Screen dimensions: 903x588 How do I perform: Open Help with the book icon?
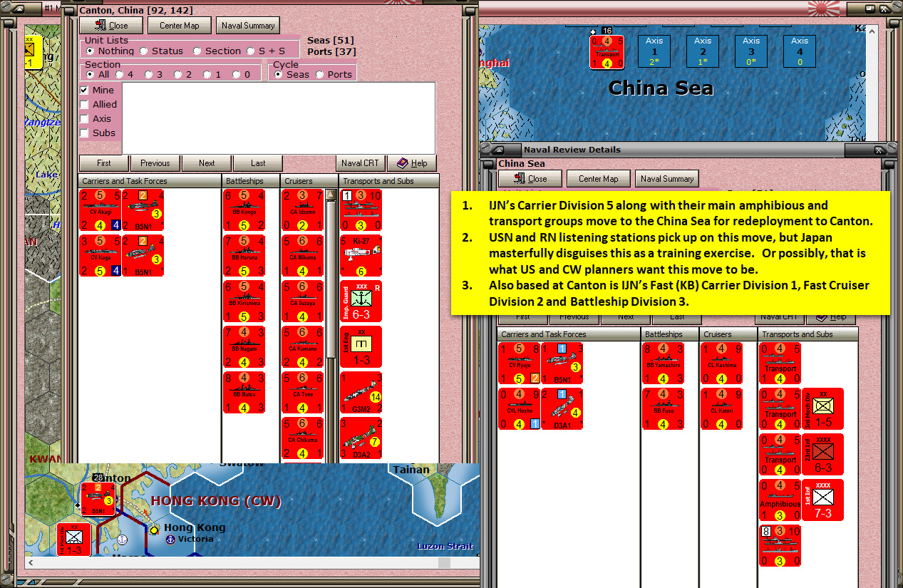coord(412,163)
